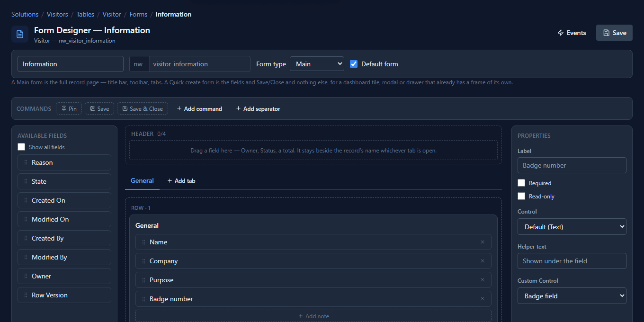Select the Modified By available field
The image size is (644, 322).
pyautogui.click(x=64, y=257)
